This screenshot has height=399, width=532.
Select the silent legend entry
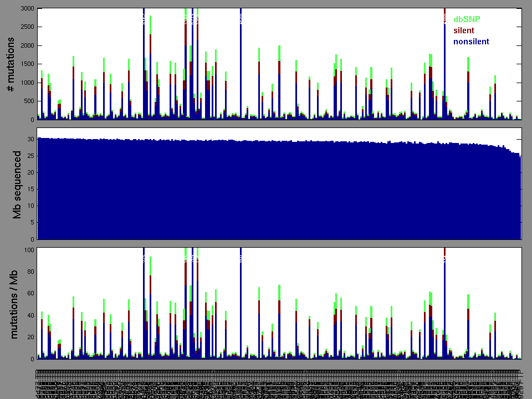464,30
